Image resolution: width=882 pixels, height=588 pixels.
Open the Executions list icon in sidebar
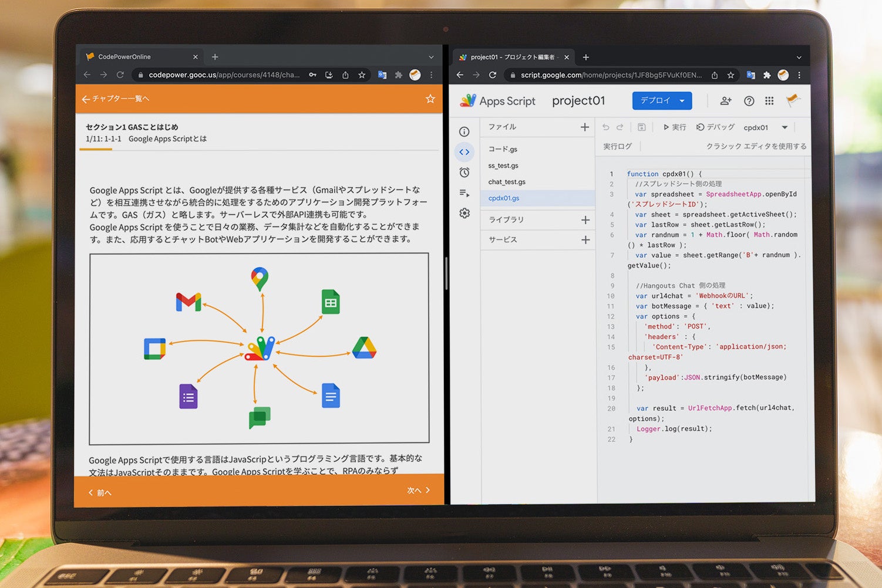464,193
